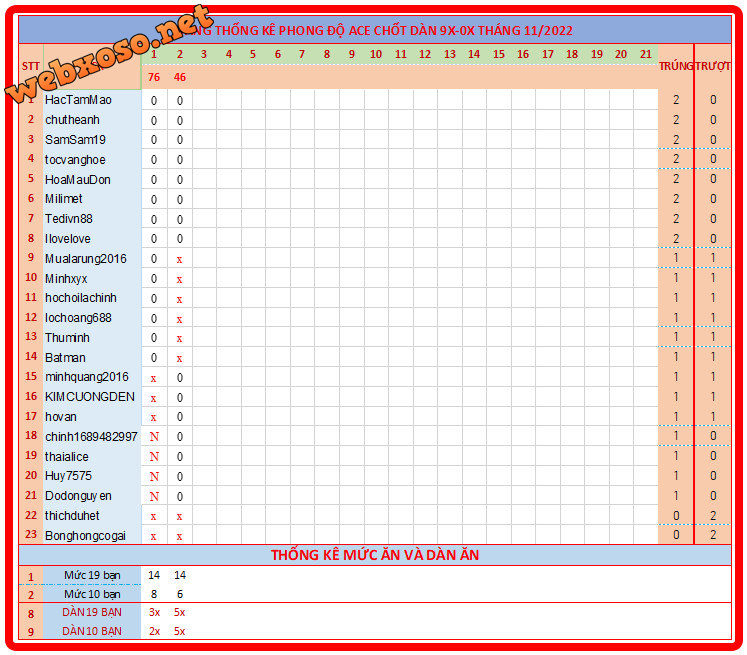Select lochoang688 name cell

click(x=78, y=318)
